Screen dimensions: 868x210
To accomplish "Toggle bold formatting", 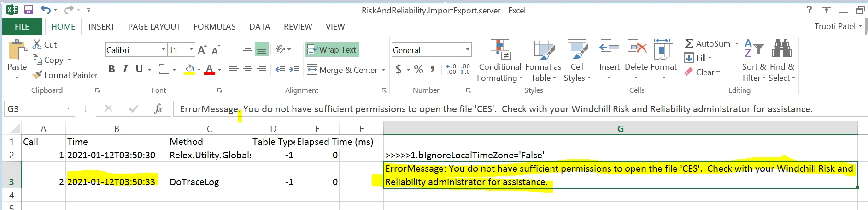I will [111, 69].
